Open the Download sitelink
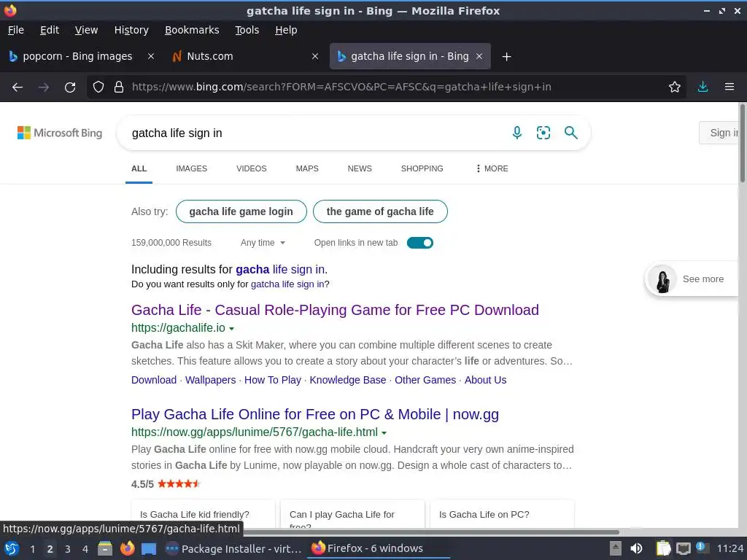The width and height of the screenshot is (747, 560). coord(154,380)
